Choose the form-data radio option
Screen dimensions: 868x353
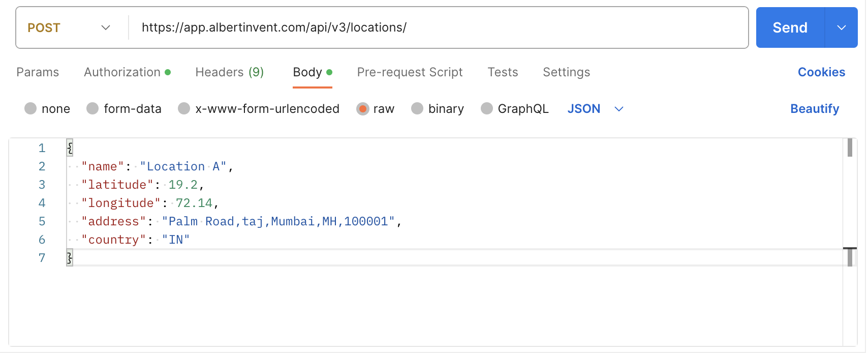click(92, 109)
